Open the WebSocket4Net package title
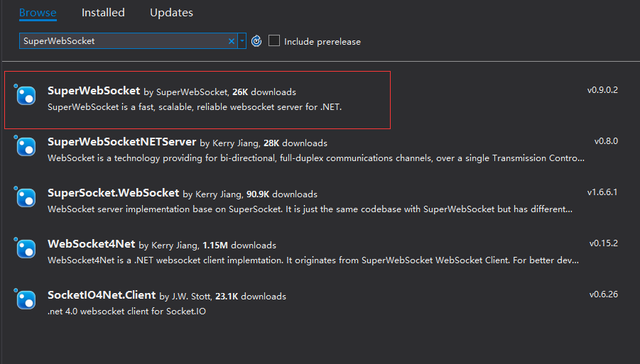Viewport: 640px width, 364px height. point(92,244)
